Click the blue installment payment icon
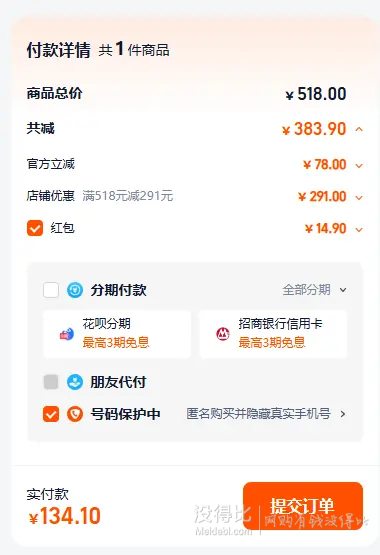 tap(75, 290)
